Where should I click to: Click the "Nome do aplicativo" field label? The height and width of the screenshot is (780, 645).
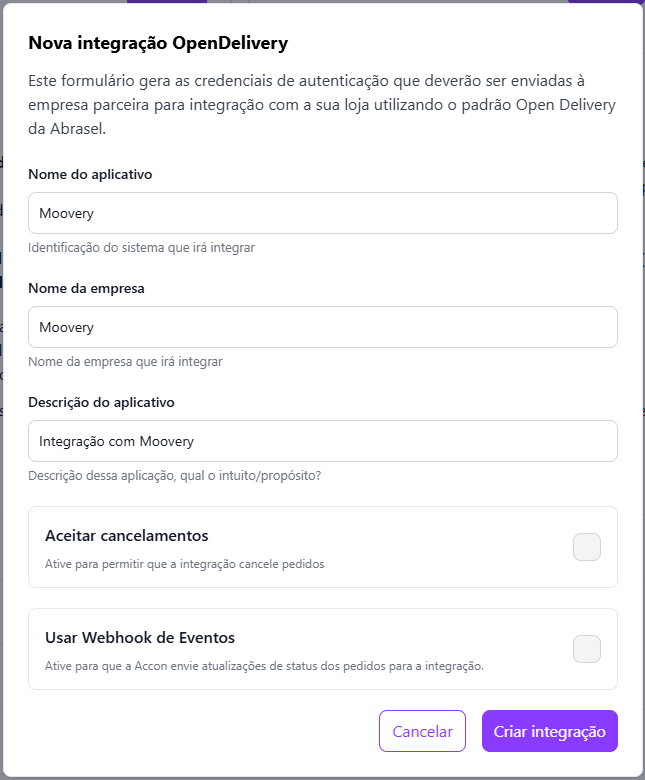(90, 174)
